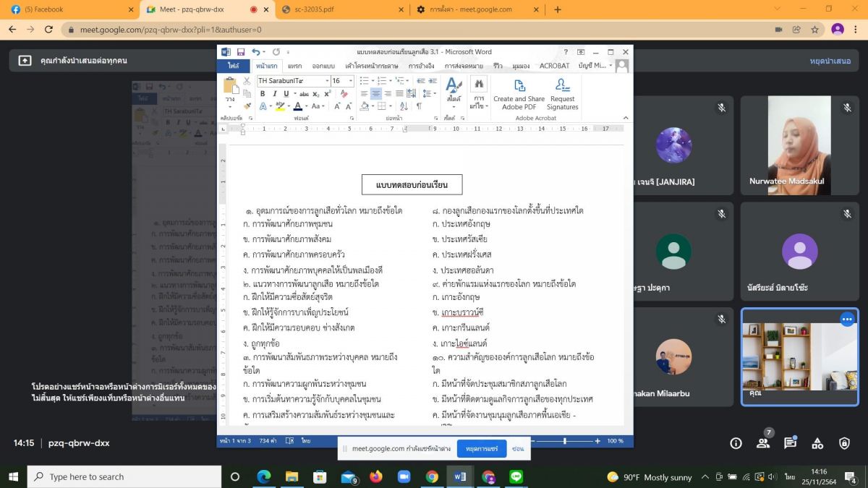Open Meet host controls shield icon
This screenshot has width=868, height=488.
click(844, 443)
